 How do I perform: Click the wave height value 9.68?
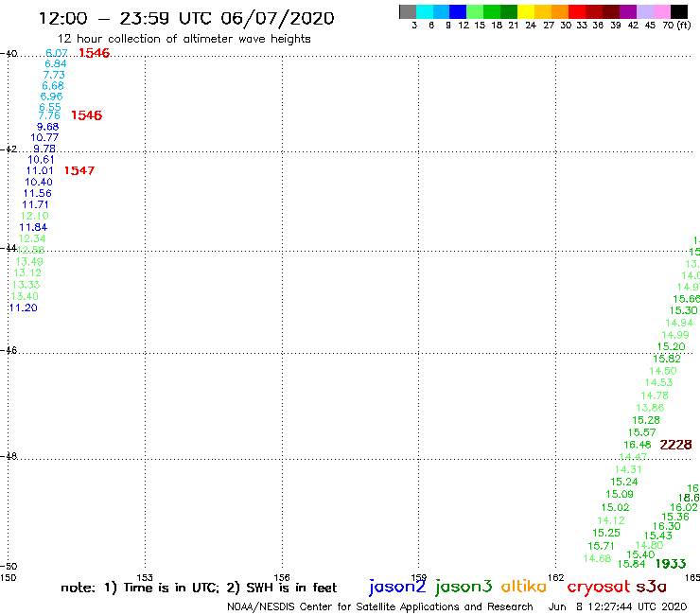coord(47,127)
